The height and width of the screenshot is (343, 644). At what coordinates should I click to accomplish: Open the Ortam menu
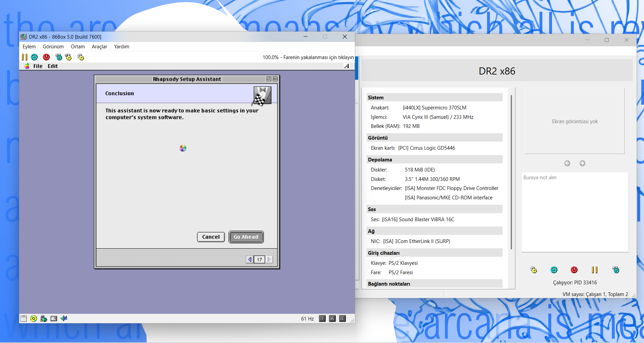pyautogui.click(x=78, y=47)
